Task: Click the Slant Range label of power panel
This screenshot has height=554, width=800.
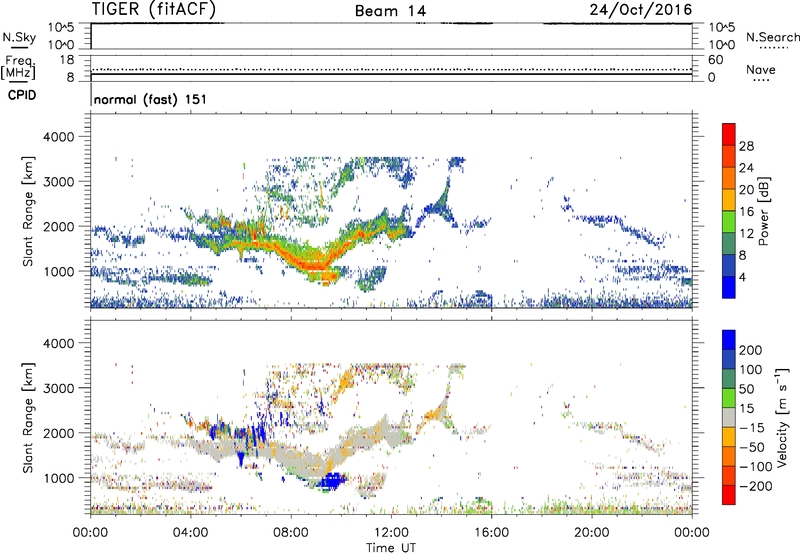Action: click(x=28, y=211)
